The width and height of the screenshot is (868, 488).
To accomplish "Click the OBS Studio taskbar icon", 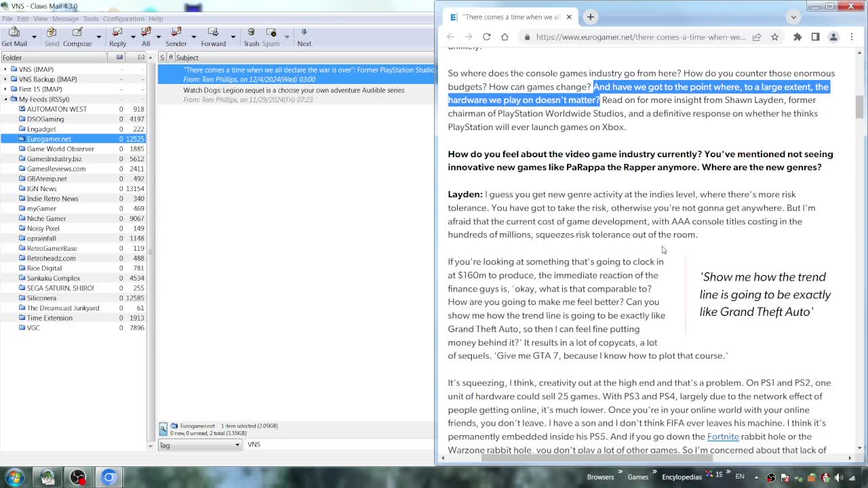I will (78, 477).
